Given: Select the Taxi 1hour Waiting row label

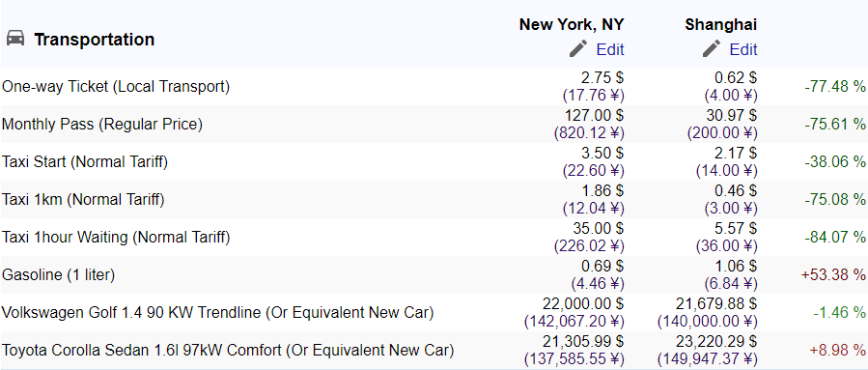Looking at the screenshot, I should pyautogui.click(x=116, y=237).
